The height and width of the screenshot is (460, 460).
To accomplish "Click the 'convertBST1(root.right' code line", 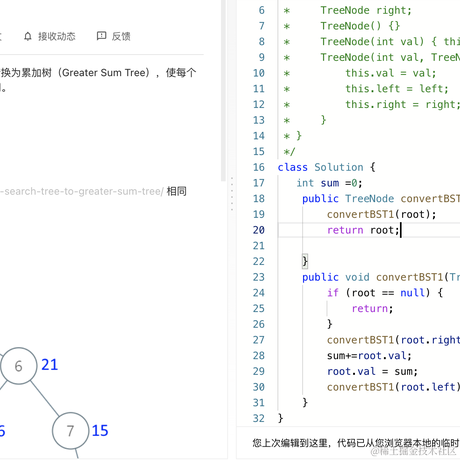I will pyautogui.click(x=393, y=340).
